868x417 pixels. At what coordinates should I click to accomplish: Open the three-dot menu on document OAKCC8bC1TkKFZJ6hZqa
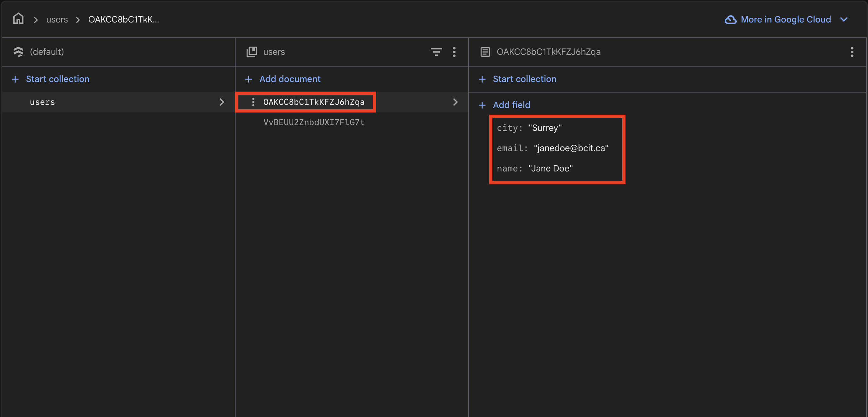(x=253, y=102)
